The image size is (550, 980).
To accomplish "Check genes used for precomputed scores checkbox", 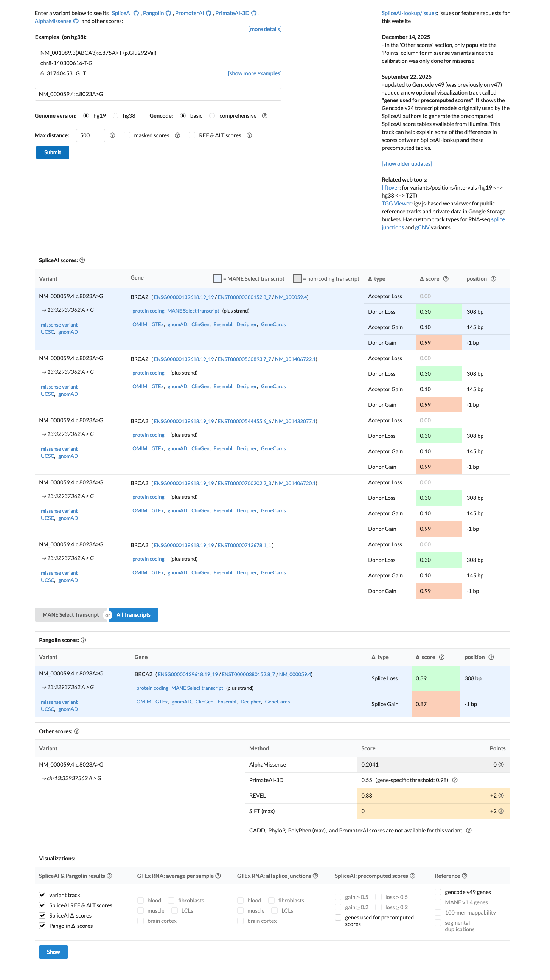I will tap(338, 918).
